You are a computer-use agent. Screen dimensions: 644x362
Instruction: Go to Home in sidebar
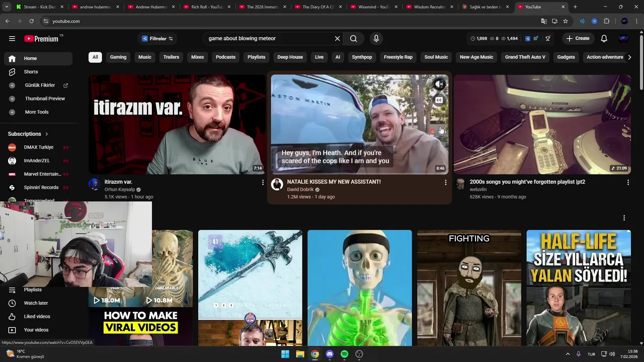(38, 58)
